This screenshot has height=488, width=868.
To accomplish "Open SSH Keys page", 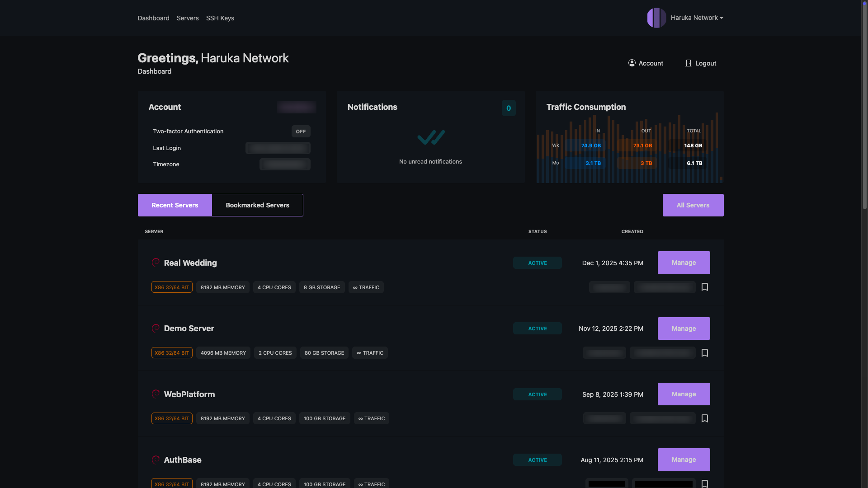I will pyautogui.click(x=220, y=18).
